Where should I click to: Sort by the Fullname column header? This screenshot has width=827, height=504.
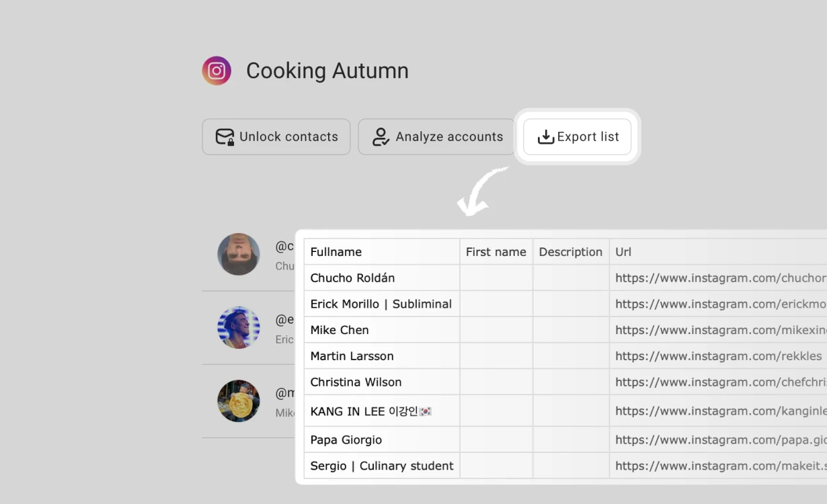[336, 251]
